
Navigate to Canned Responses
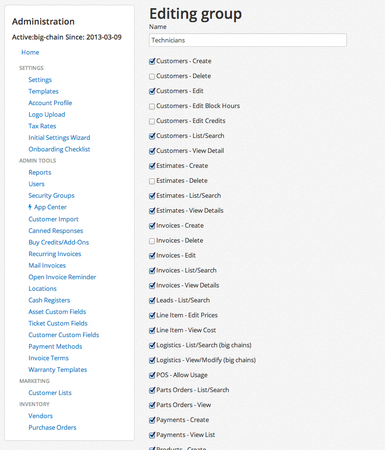[56, 231]
